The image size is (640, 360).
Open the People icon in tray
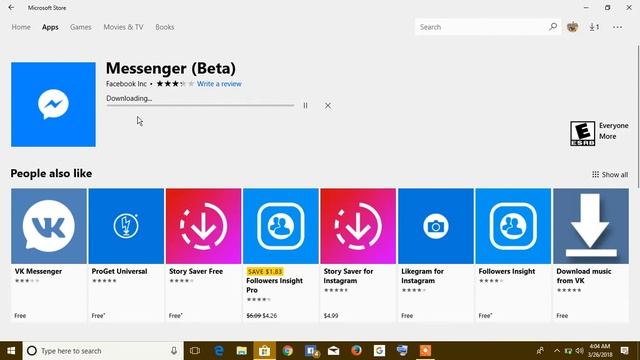(540, 351)
